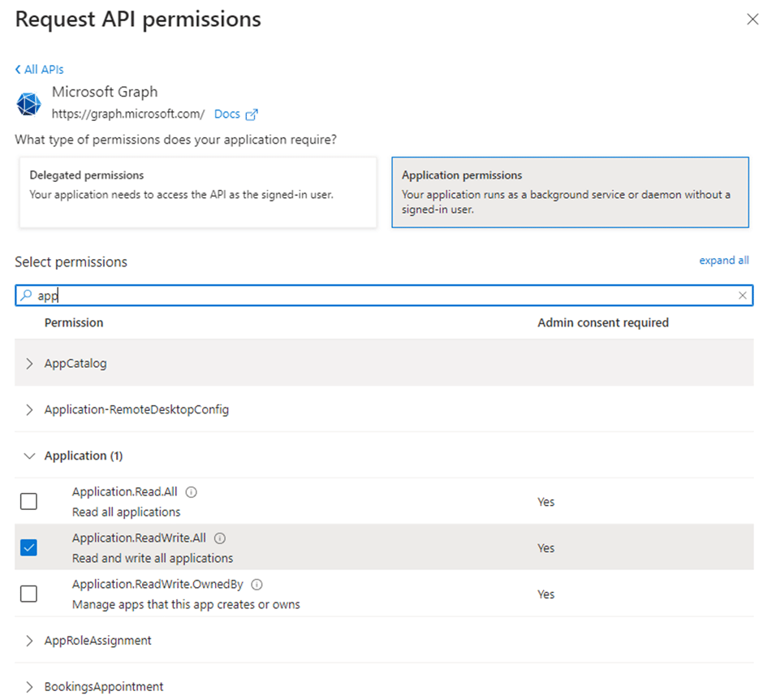Click the Admin consent required header

(603, 322)
